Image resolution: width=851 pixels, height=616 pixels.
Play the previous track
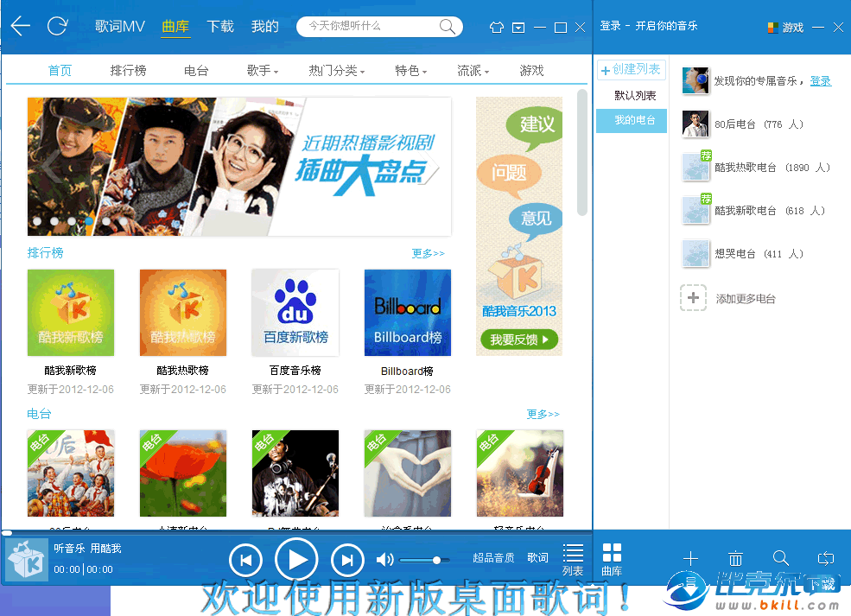(245, 560)
